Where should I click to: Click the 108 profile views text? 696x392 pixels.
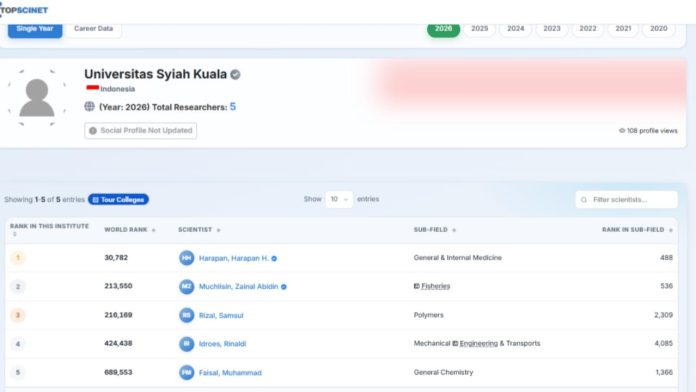652,131
